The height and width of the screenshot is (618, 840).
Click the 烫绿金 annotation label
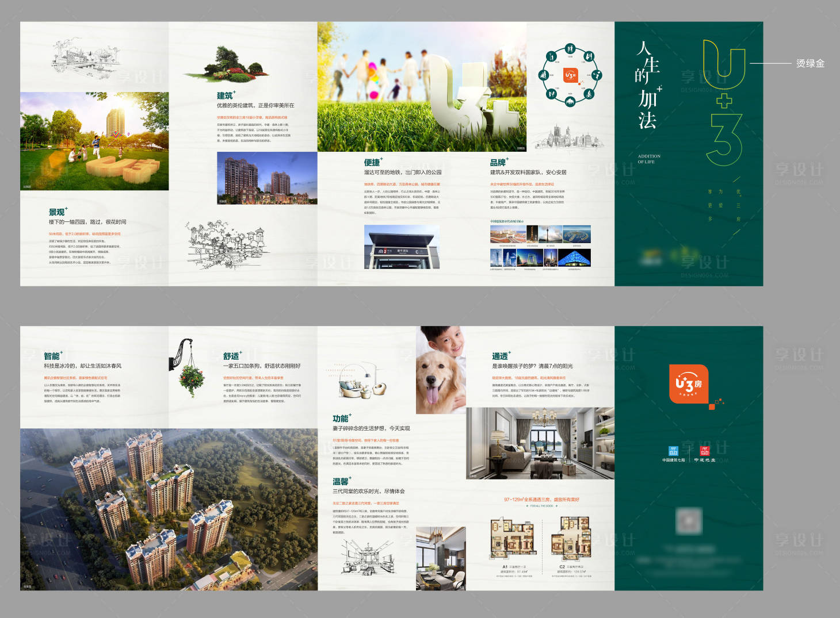click(x=810, y=63)
